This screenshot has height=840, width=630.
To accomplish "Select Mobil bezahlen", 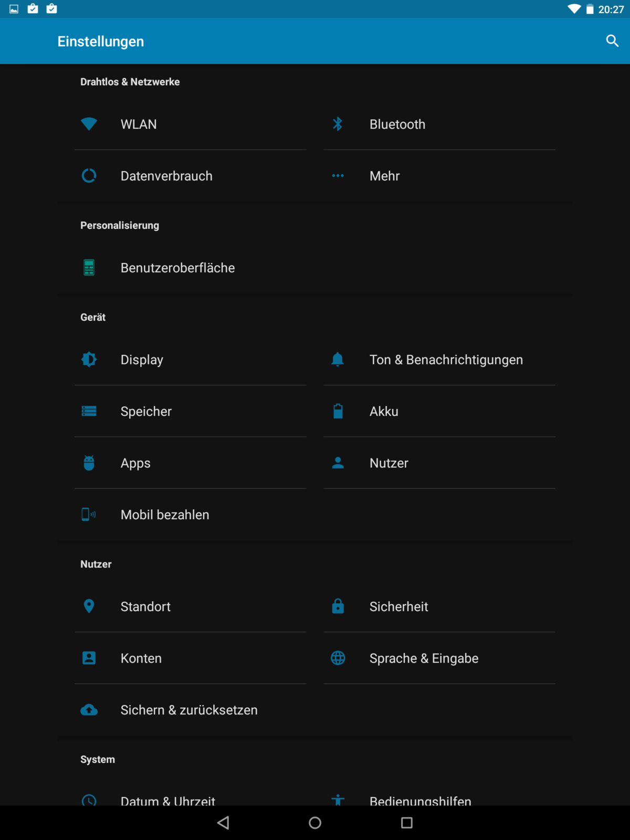I will pos(165,514).
